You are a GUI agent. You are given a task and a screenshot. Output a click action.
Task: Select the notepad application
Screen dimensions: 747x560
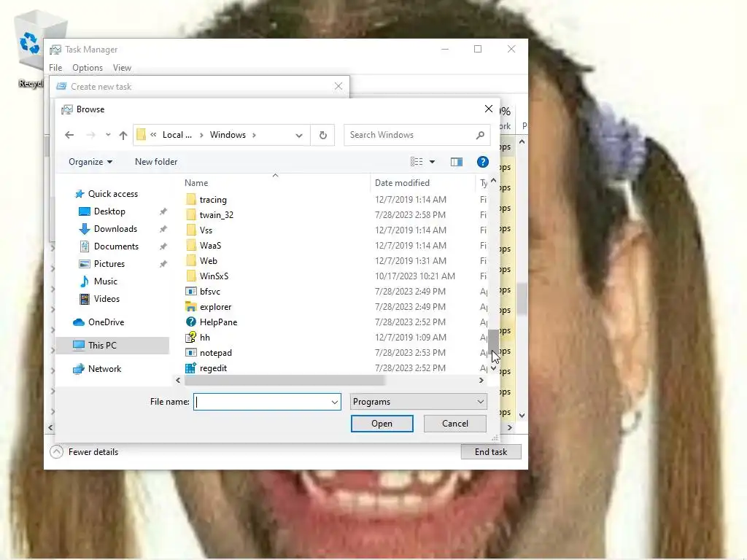(x=209, y=353)
